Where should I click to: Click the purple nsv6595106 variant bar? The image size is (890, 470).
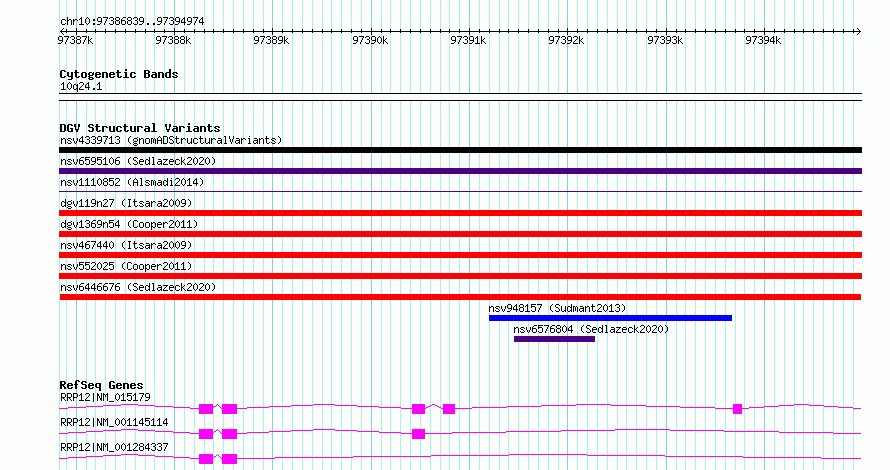pyautogui.click(x=460, y=171)
